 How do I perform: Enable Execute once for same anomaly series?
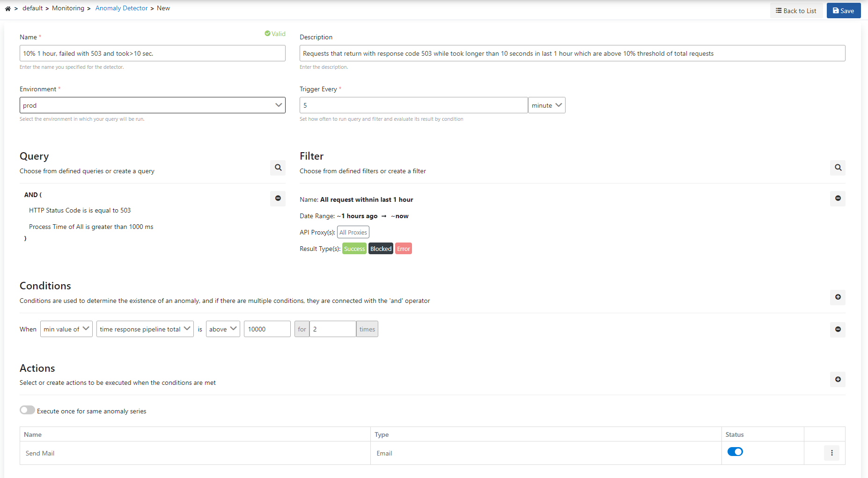(x=27, y=411)
